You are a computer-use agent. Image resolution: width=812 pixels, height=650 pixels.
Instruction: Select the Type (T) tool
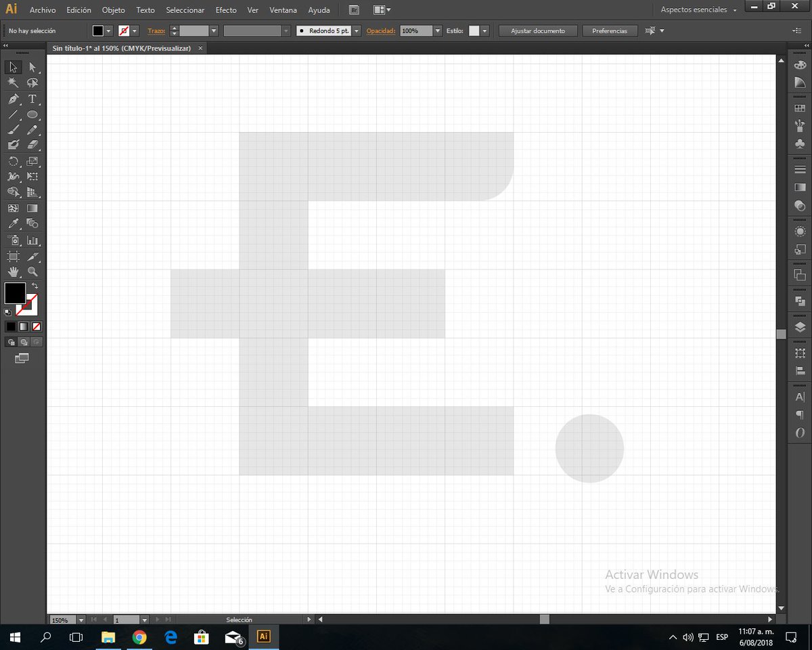point(32,99)
